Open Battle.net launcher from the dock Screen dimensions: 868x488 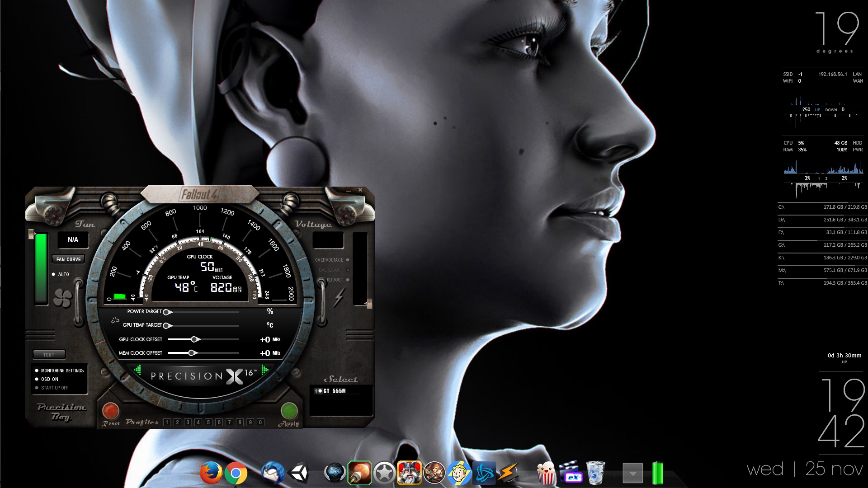(x=484, y=473)
